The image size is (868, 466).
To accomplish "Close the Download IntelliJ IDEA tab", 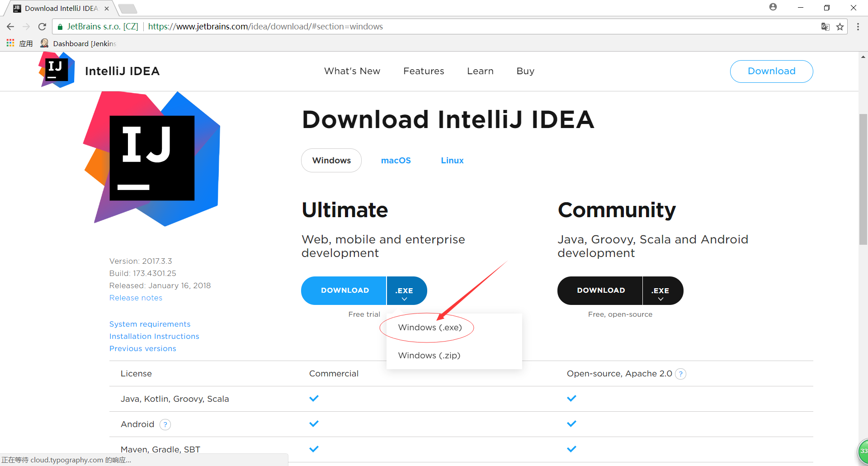I will tap(107, 8).
